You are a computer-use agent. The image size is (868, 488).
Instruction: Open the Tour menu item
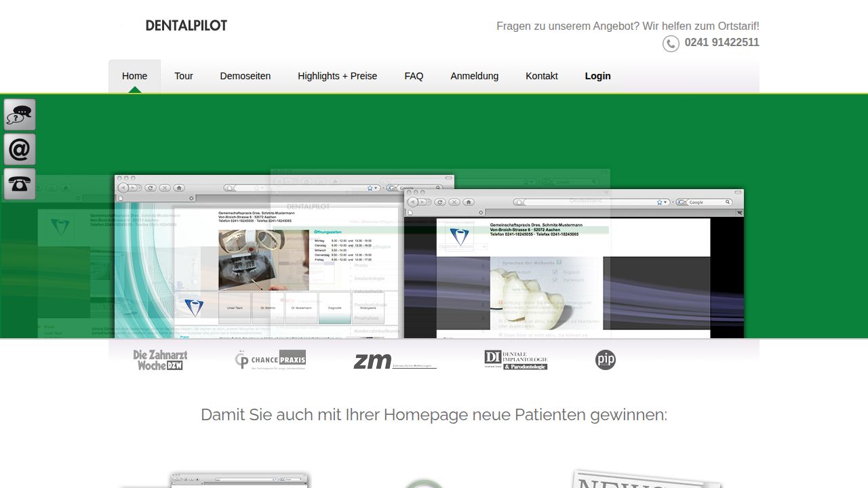coord(184,76)
